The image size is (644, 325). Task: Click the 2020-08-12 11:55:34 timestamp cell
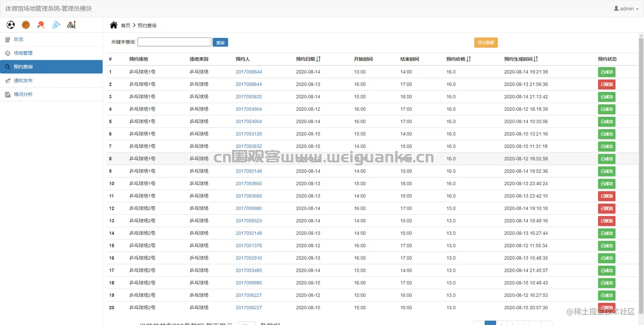(526, 246)
